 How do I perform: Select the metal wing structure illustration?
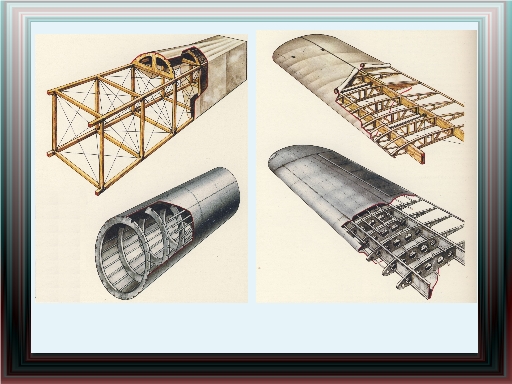pos(367,222)
